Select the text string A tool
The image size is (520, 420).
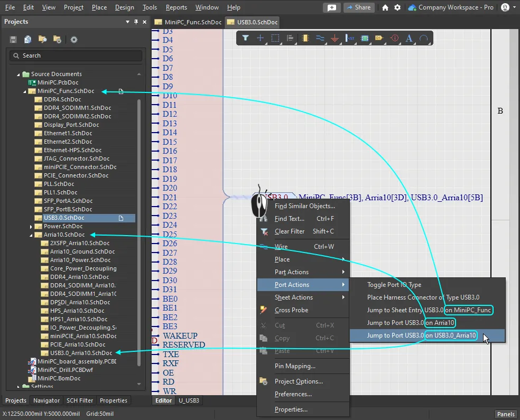click(409, 38)
